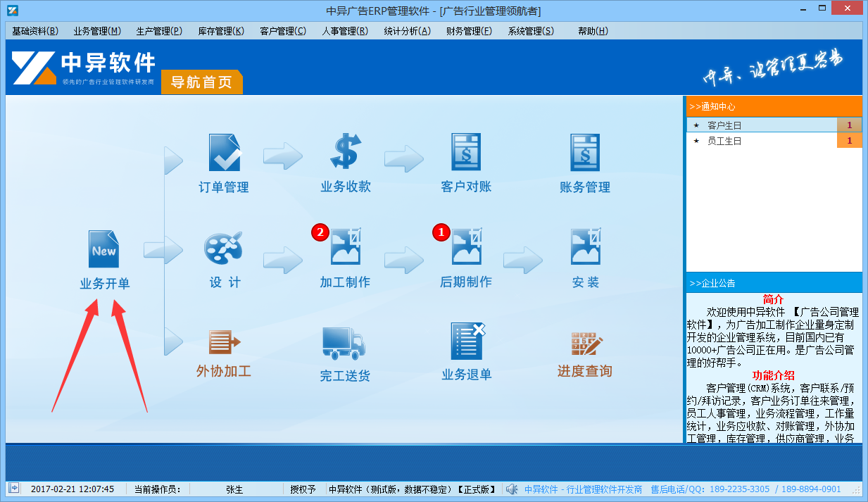Open the 外协加工 outsourcing icon
The image size is (868, 502).
(x=225, y=343)
